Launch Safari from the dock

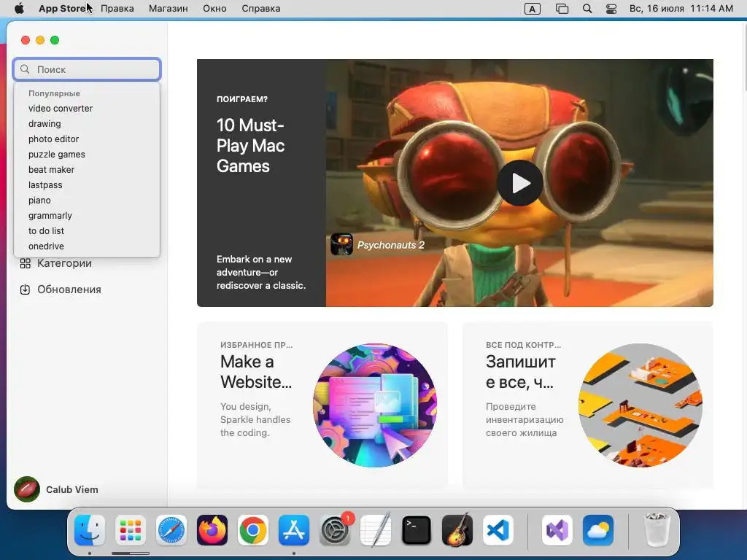point(171,530)
